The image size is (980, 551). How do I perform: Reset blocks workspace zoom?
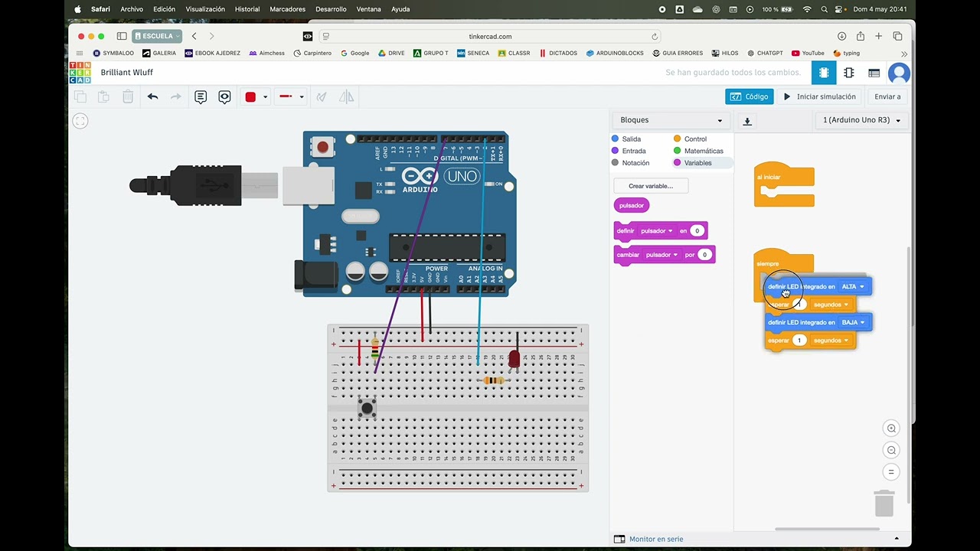891,471
